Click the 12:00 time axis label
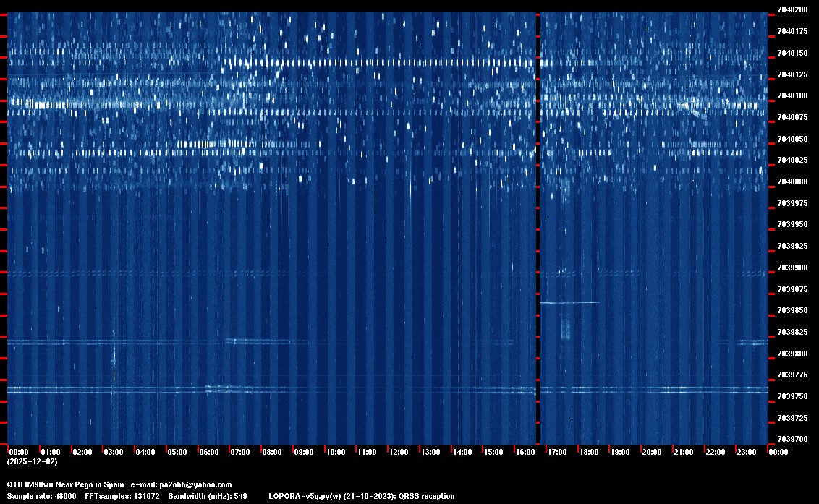The width and height of the screenshot is (819, 504). point(399,452)
